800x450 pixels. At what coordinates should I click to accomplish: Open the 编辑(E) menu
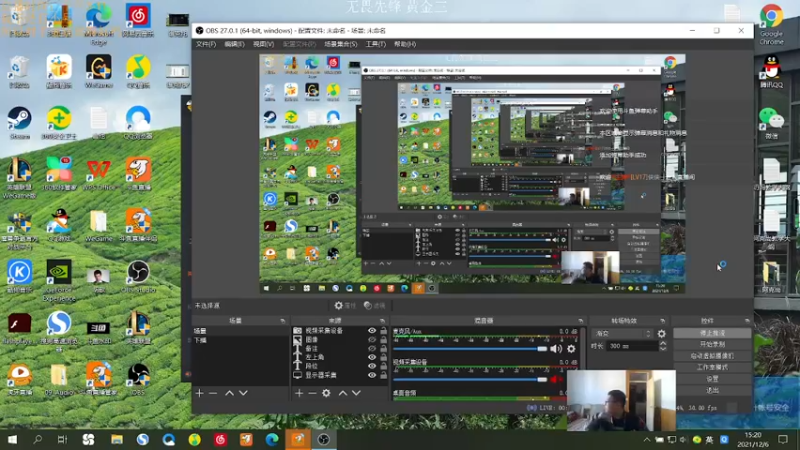coord(234,44)
